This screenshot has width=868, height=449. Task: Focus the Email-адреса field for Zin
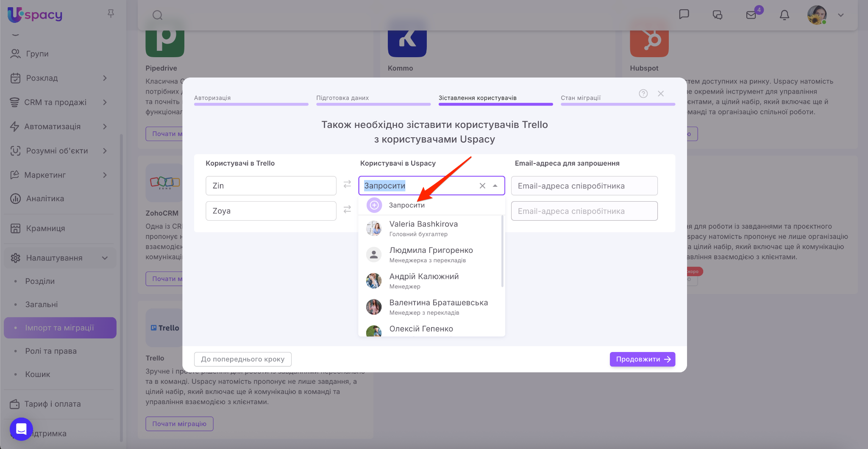tap(584, 186)
